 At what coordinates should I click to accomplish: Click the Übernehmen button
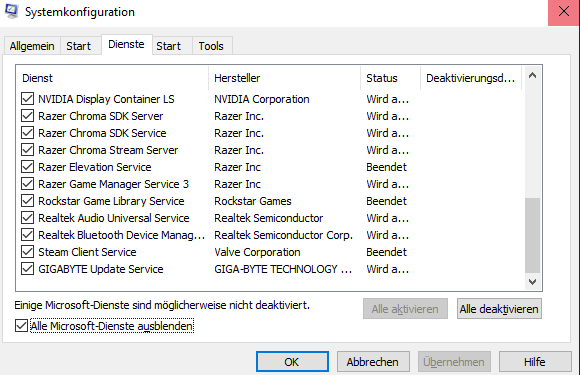click(x=454, y=362)
